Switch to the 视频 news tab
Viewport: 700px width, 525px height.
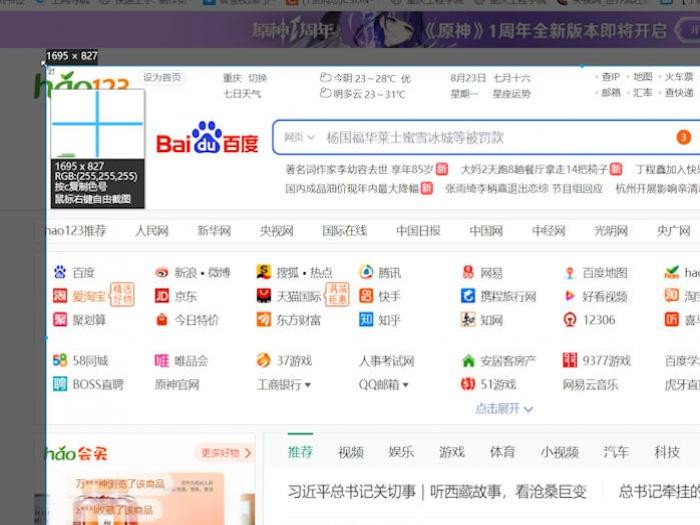(351, 452)
